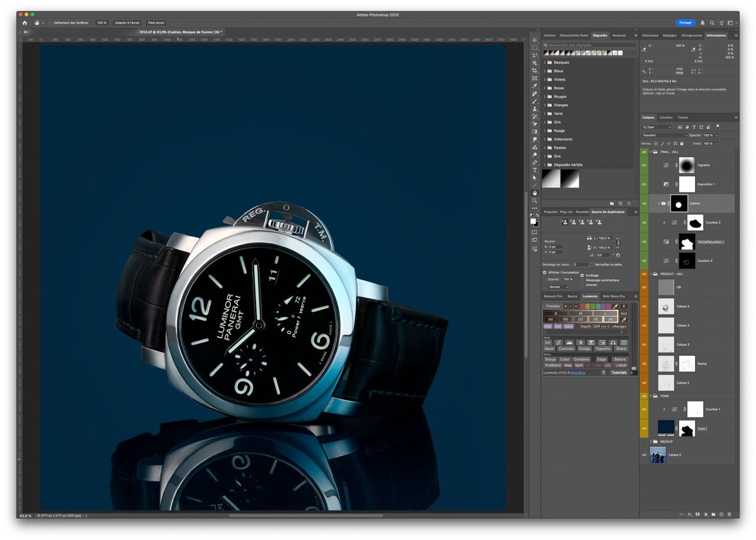Image resolution: width=756 pixels, height=540 pixels.
Task: Open the Propriétés tab
Action: 550,212
